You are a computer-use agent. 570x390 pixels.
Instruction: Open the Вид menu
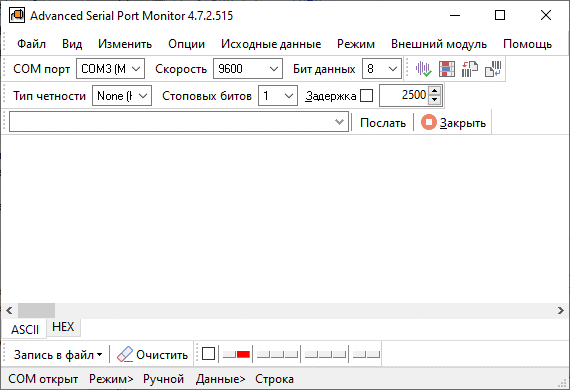tap(72, 44)
